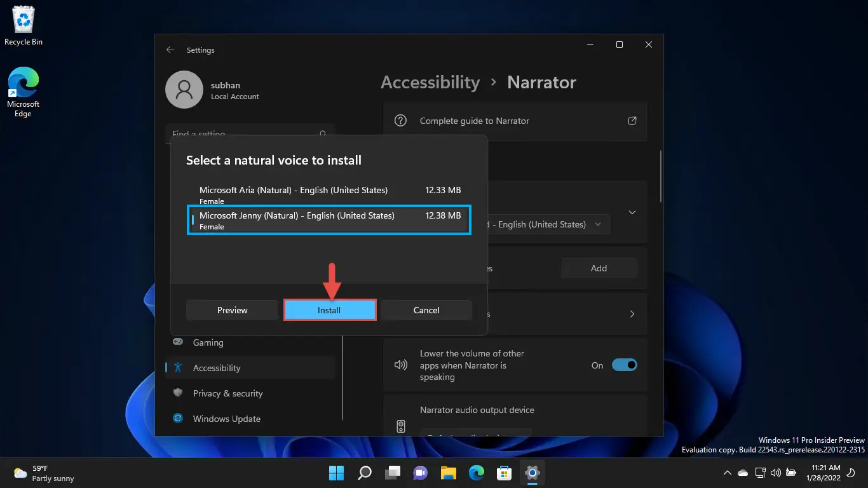Open taskbar Search
Screen dimensions: 868x488
365,473
